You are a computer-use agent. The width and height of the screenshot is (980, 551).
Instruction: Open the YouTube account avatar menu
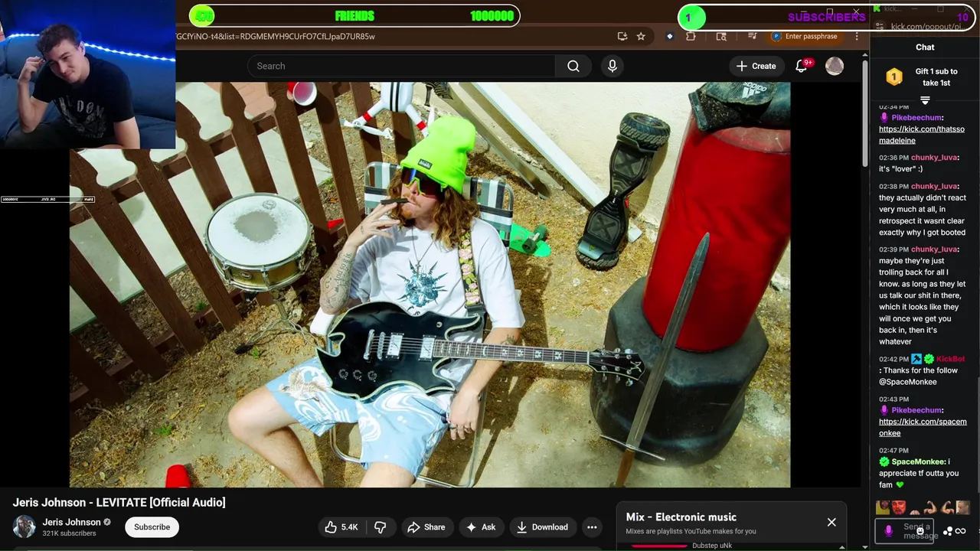pyautogui.click(x=835, y=66)
